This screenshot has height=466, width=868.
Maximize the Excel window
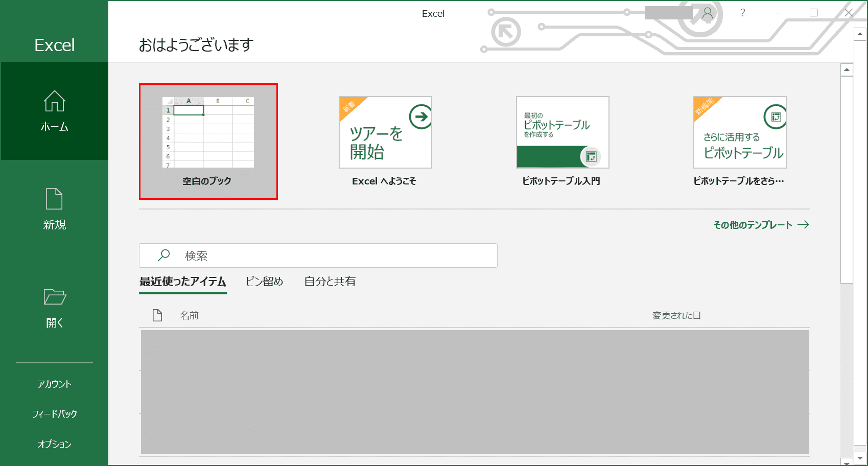click(813, 13)
